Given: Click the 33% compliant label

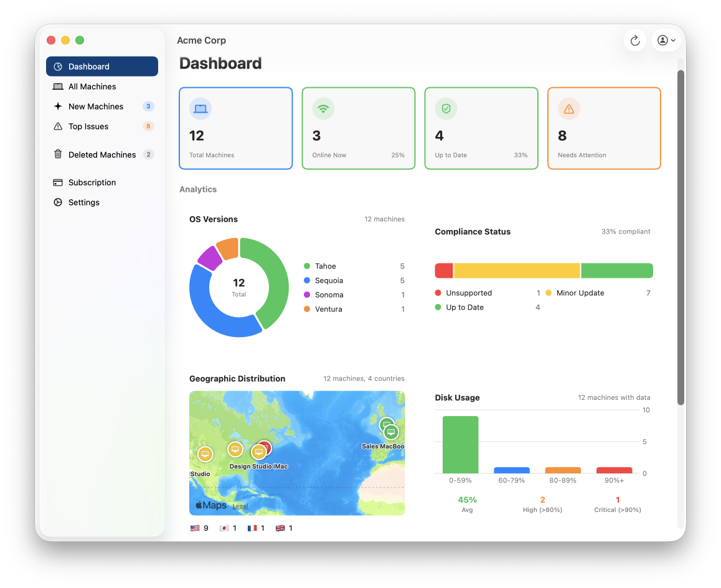Looking at the screenshot, I should point(626,232).
